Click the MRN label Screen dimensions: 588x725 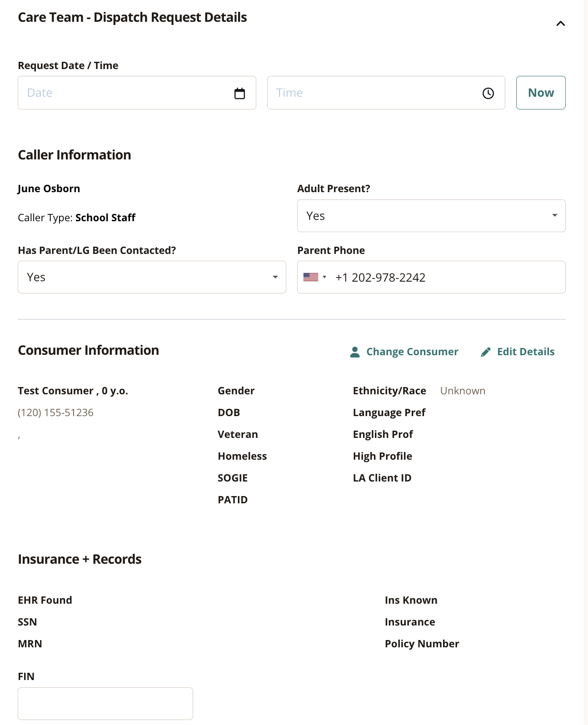click(30, 644)
